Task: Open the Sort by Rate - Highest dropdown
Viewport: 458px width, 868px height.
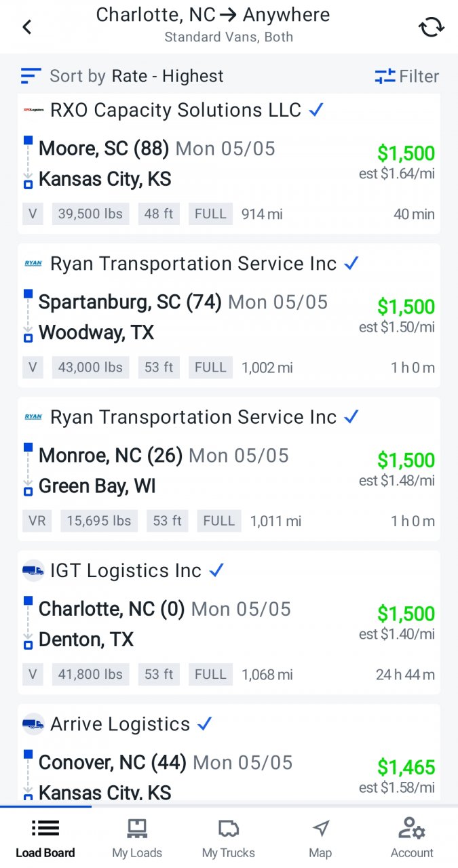Action: [x=136, y=76]
